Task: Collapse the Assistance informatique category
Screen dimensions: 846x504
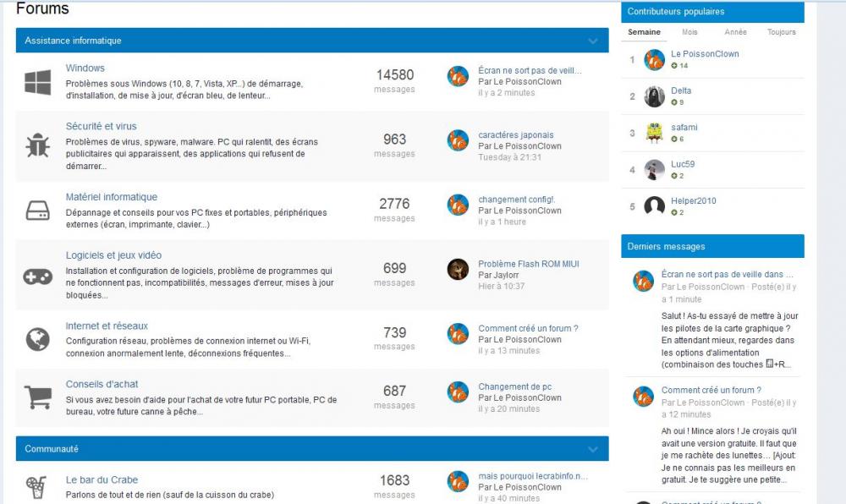Action: pos(593,41)
